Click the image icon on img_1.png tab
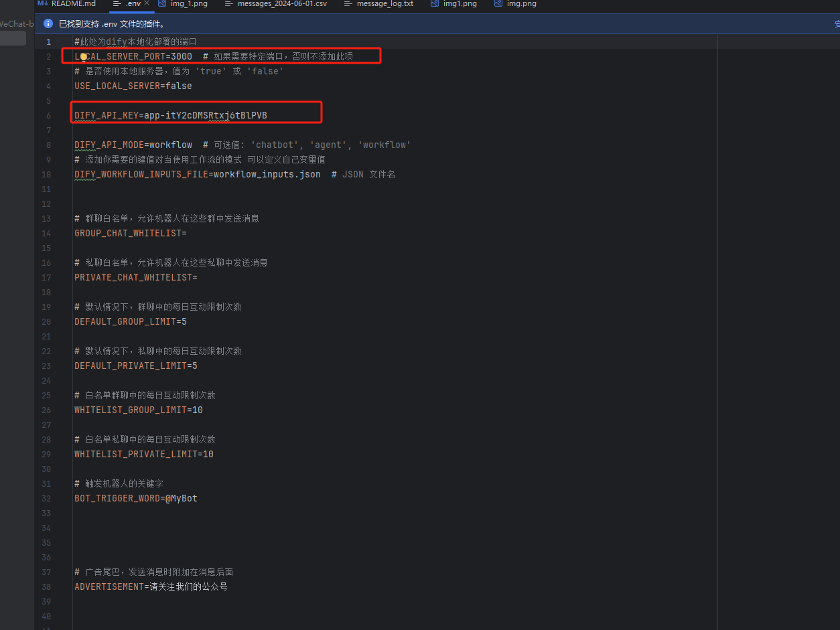This screenshot has width=840, height=630. click(x=163, y=5)
